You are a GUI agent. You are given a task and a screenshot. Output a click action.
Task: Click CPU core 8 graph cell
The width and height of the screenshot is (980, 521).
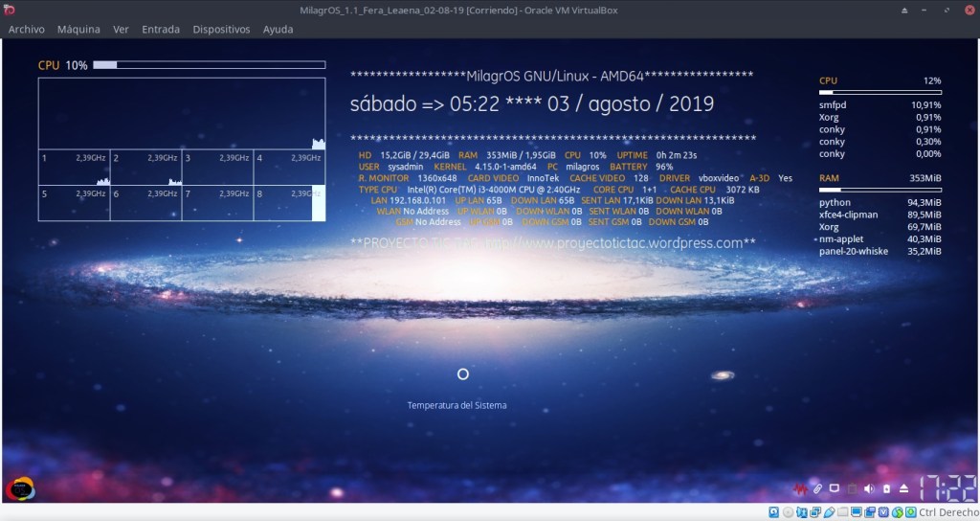pyautogui.click(x=289, y=203)
